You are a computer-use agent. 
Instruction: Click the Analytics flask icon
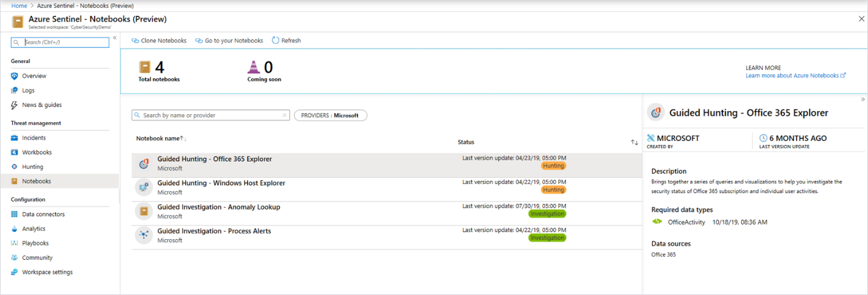15,229
